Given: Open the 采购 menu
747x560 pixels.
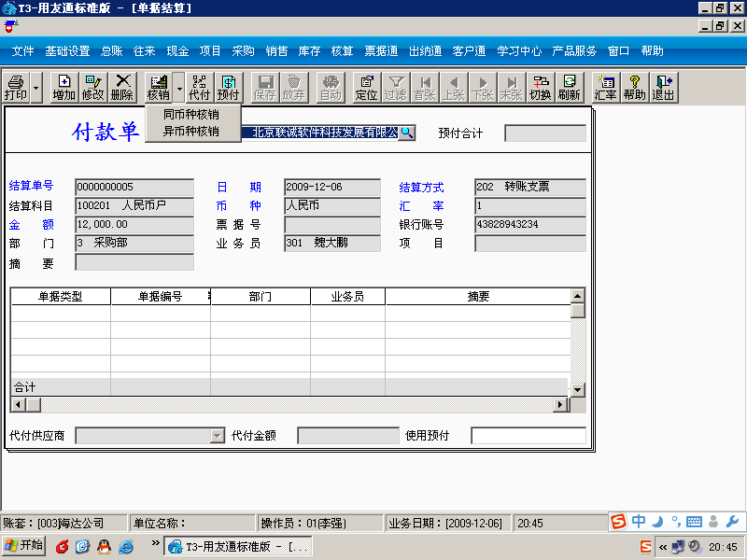Looking at the screenshot, I should pos(243,51).
